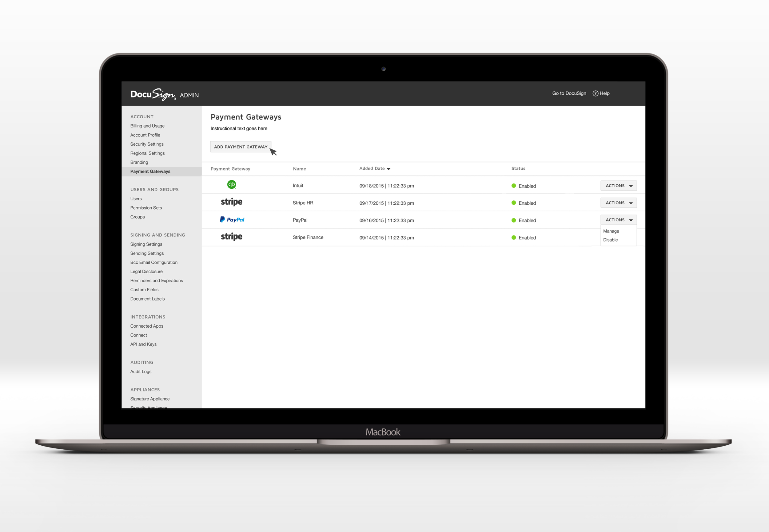Open Actions dropdown for Intuit row

(619, 186)
